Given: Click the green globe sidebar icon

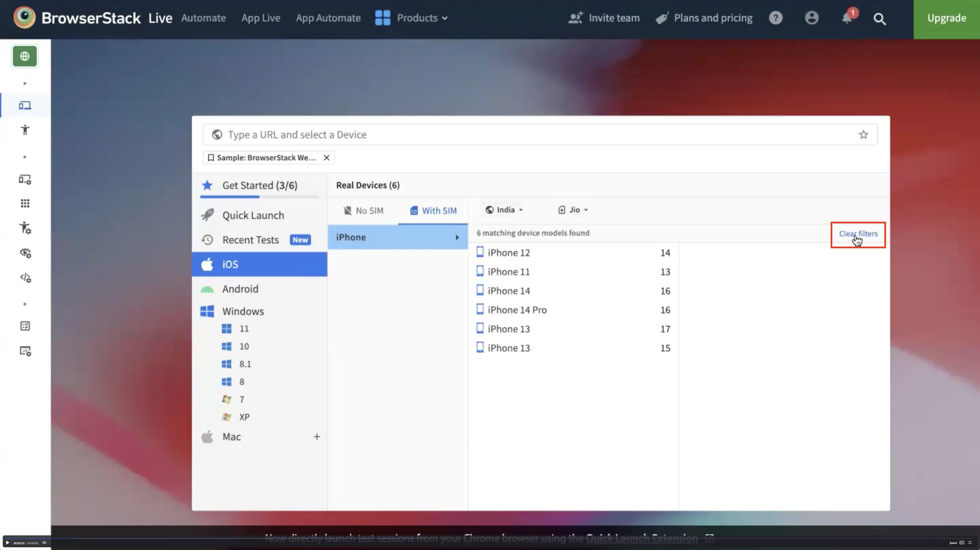Looking at the screenshot, I should pos(25,56).
